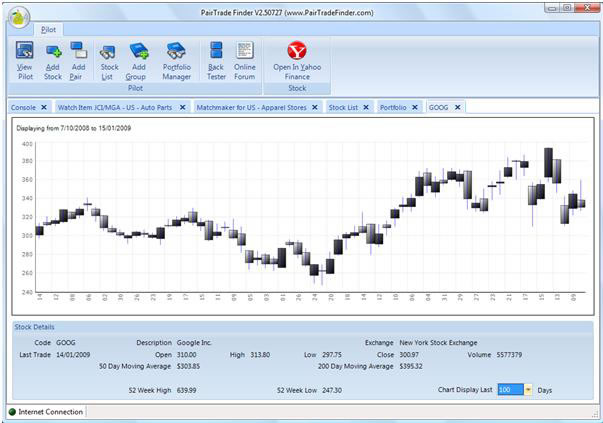Click the 200 Day Moving Average $395.32

tap(411, 366)
